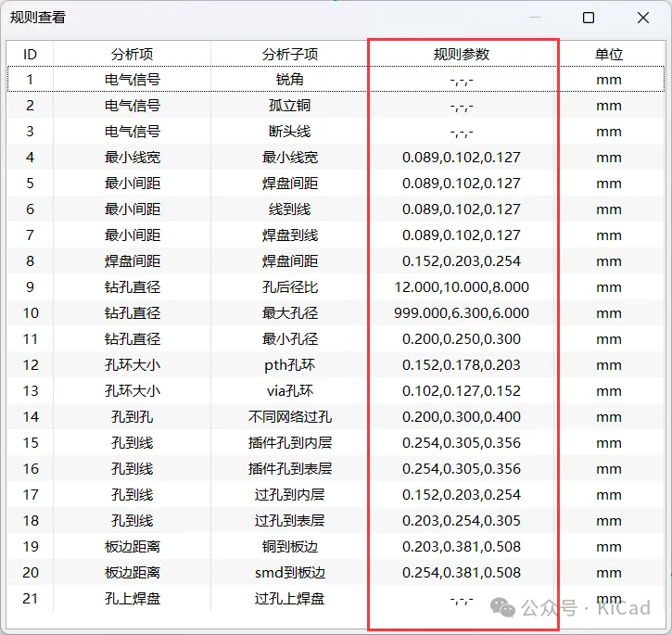Select the pth孔环 row entry
The height and width of the screenshot is (635, 672).
(289, 365)
